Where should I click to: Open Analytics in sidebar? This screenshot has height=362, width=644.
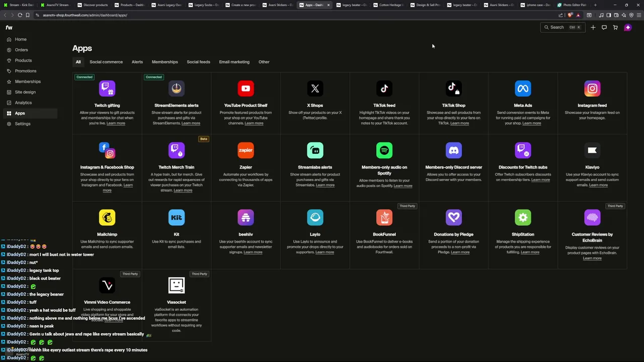pos(30,103)
